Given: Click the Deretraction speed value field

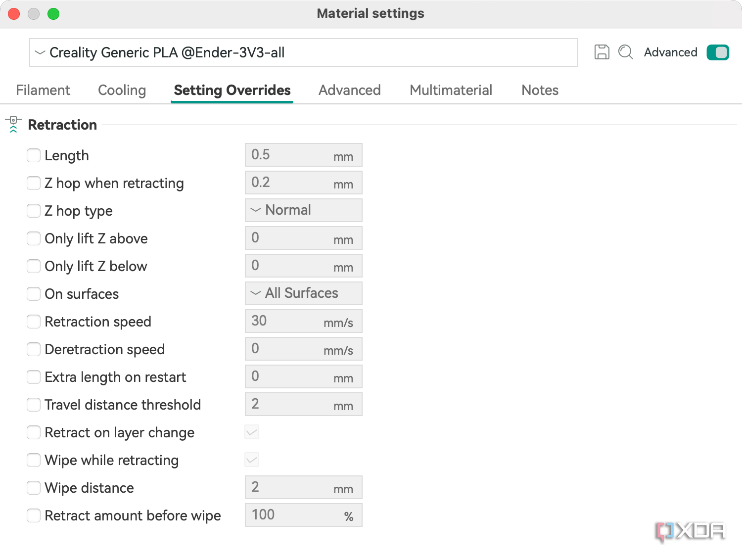Looking at the screenshot, I should 304,349.
